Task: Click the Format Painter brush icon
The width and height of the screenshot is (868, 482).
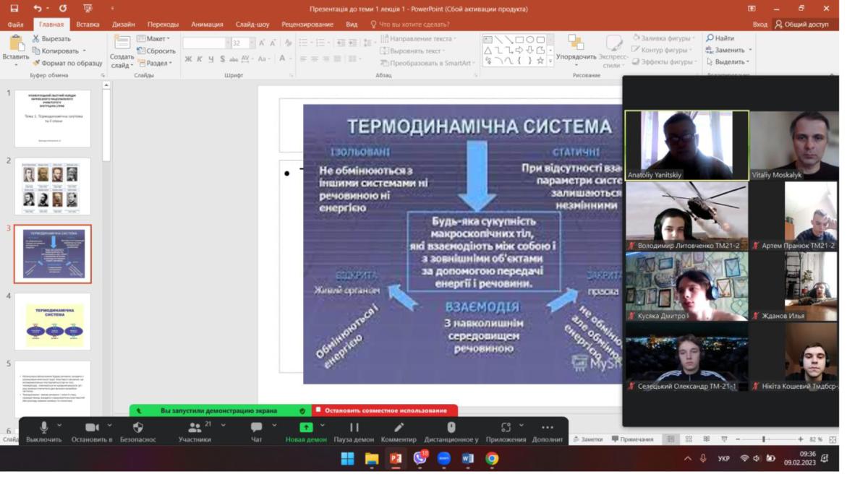Action: click(36, 63)
